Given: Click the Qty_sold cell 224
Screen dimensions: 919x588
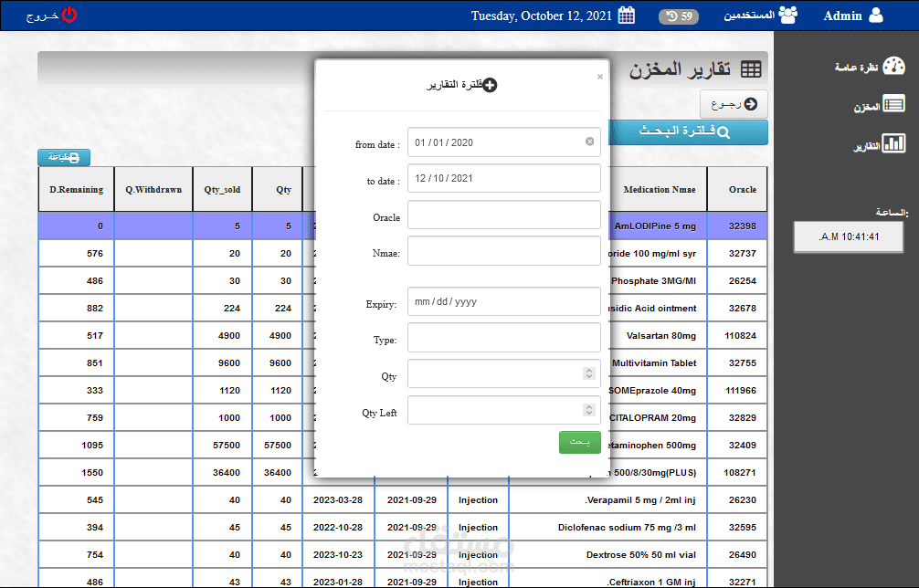Looking at the screenshot, I should pos(223,308).
